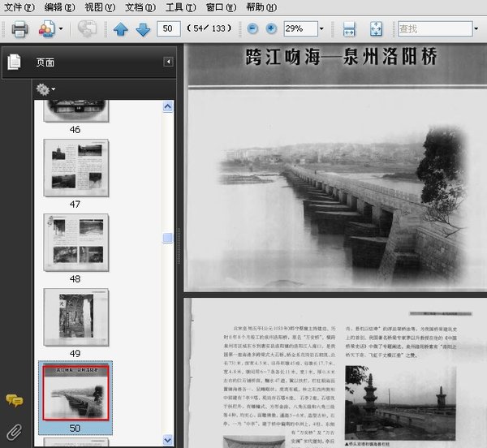Image resolution: width=487 pixels, height=448 pixels.
Task: Open the 帮助 (Help) menu
Action: pos(260,6)
